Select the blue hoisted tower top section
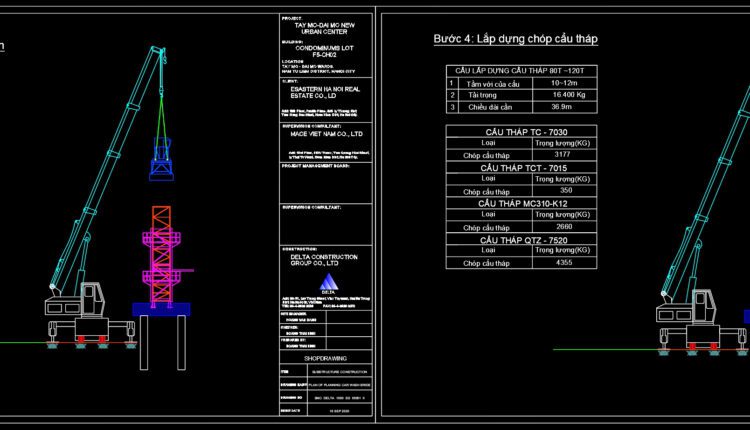 [x=161, y=160]
